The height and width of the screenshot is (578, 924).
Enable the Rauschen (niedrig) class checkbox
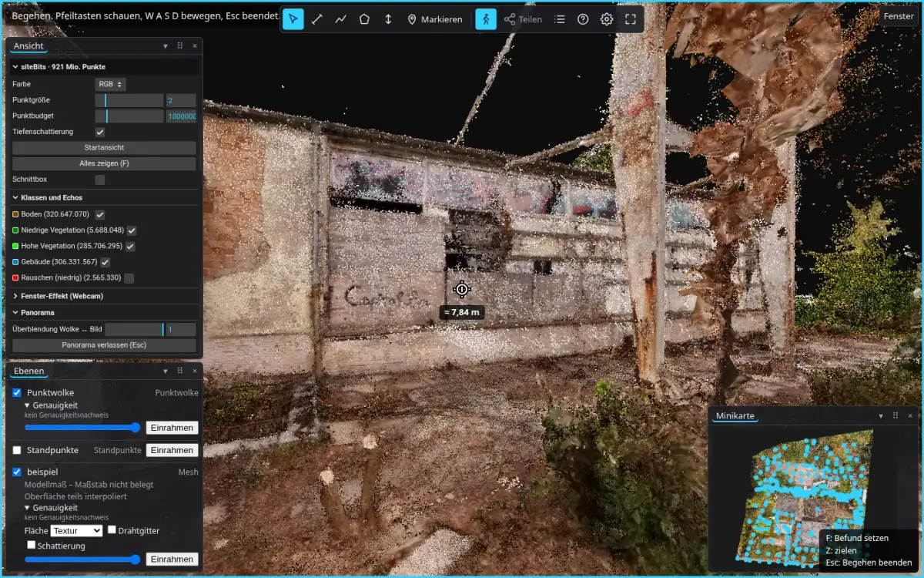[129, 277]
